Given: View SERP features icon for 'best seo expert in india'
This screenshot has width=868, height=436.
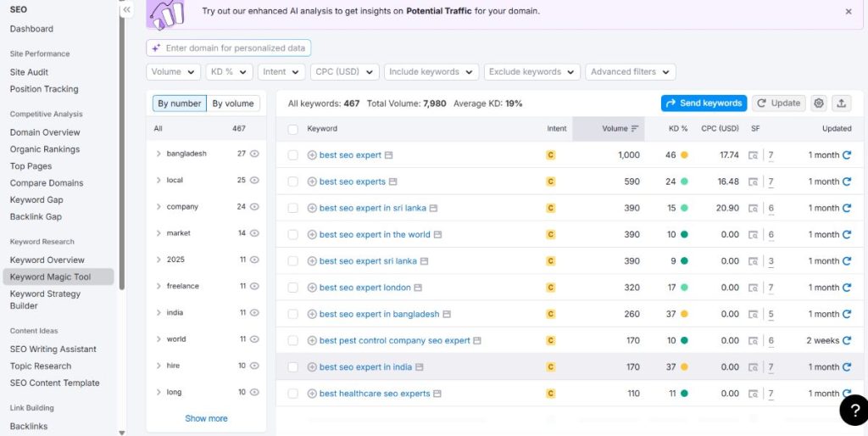Looking at the screenshot, I should 753,366.
